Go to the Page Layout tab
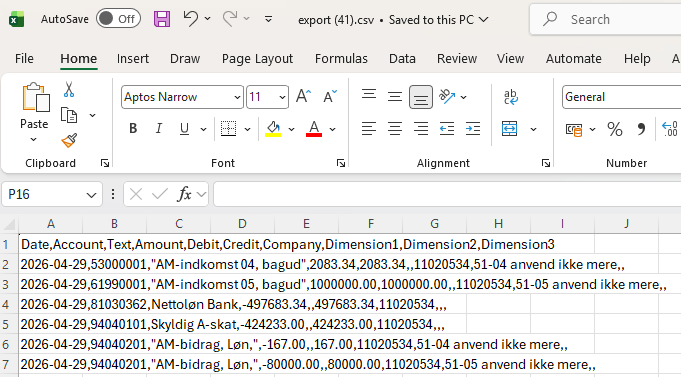 click(258, 59)
